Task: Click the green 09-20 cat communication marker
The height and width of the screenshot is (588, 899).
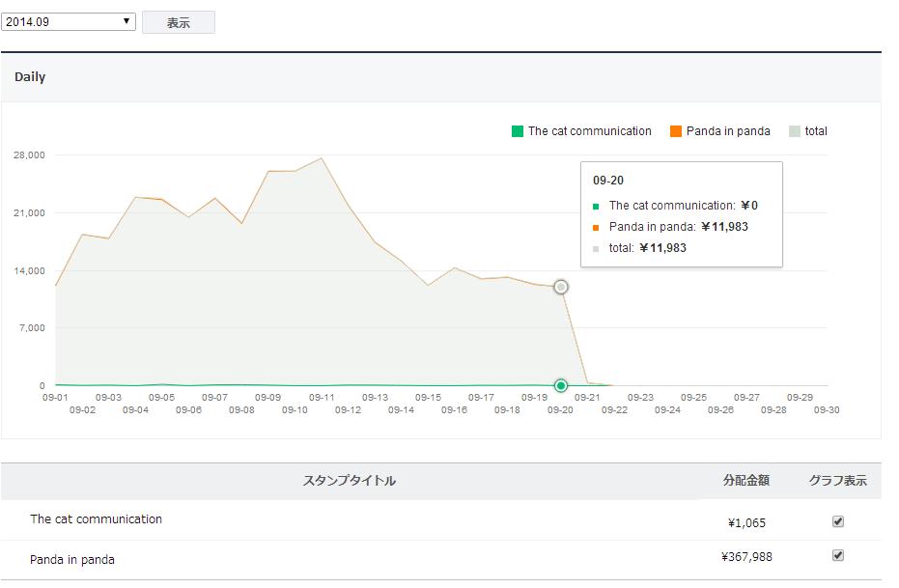Action: (561, 385)
